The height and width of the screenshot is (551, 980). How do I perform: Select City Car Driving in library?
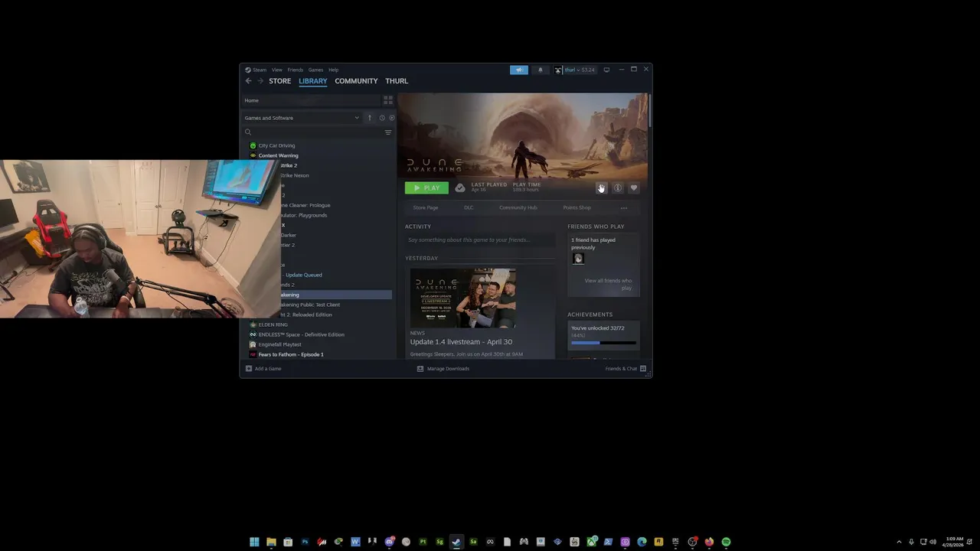coord(276,145)
